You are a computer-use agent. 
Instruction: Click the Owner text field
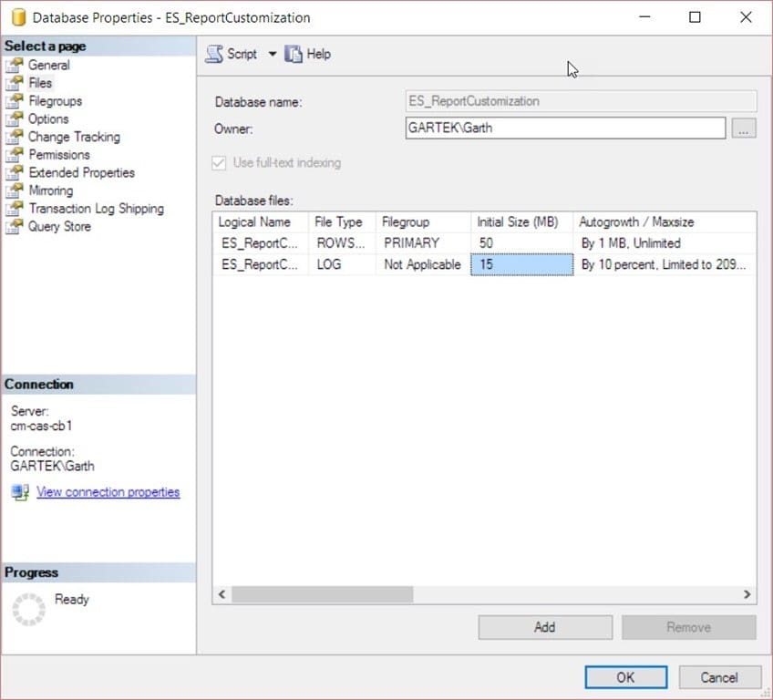[x=565, y=129]
